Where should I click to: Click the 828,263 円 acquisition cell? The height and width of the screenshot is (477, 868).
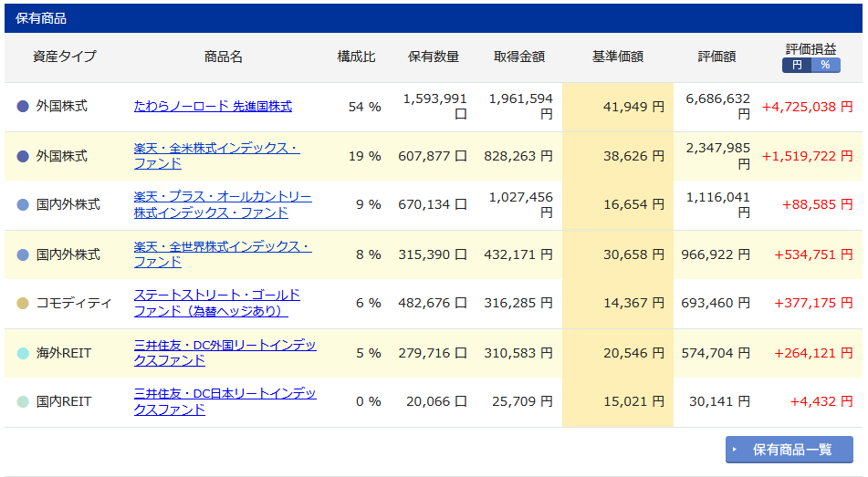[x=518, y=156]
